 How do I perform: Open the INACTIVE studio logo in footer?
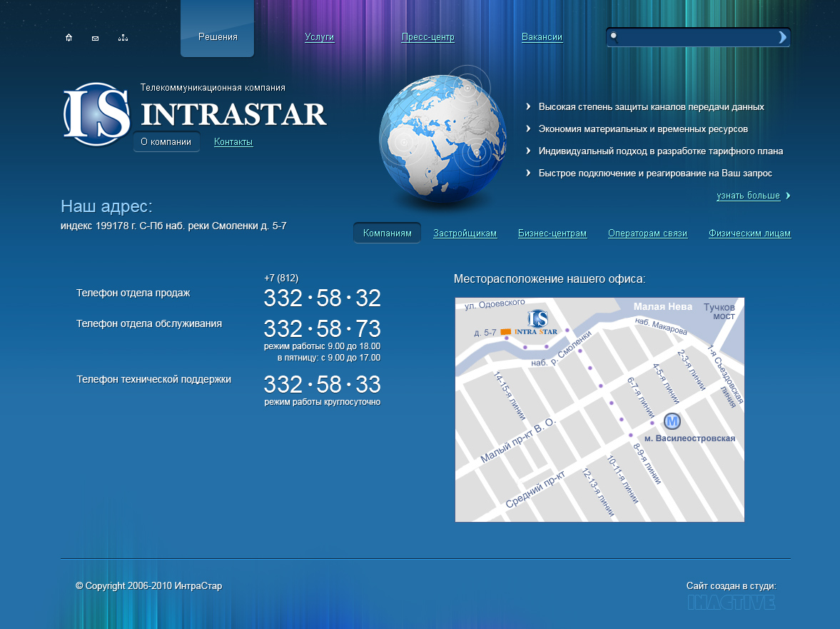tap(730, 602)
